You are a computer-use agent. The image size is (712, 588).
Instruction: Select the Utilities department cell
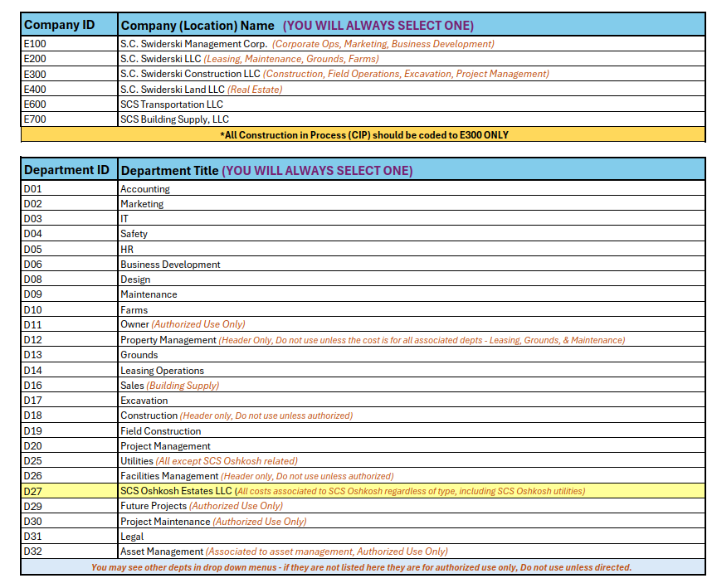click(412, 460)
